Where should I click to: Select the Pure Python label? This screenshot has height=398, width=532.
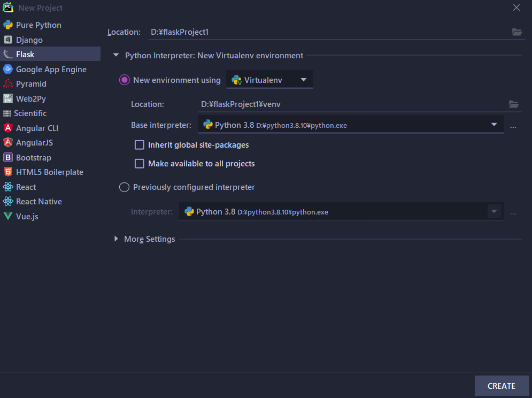pyautogui.click(x=38, y=25)
